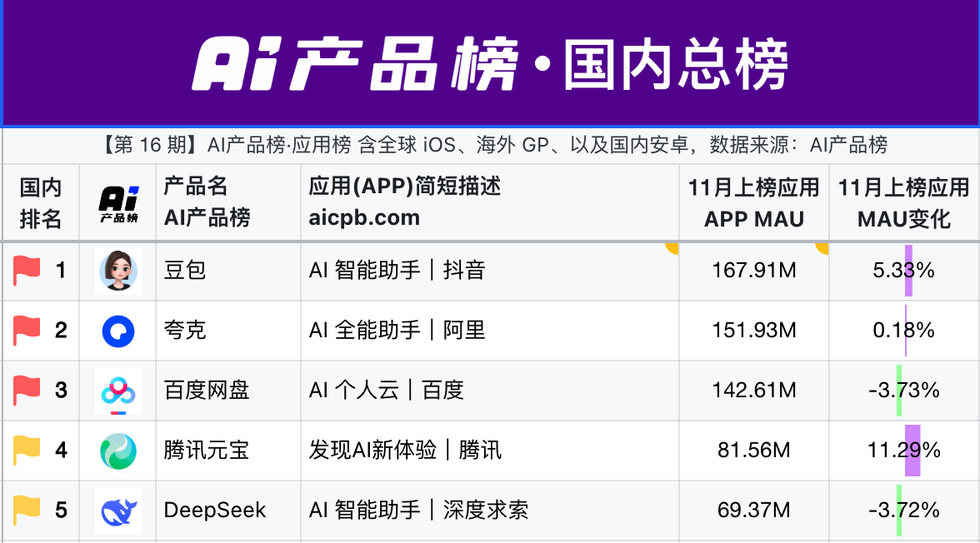Click the 夸克 app icon

pyautogui.click(x=117, y=330)
